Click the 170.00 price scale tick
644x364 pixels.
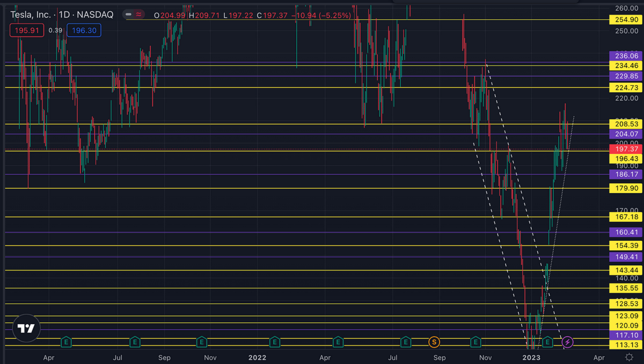point(627,210)
